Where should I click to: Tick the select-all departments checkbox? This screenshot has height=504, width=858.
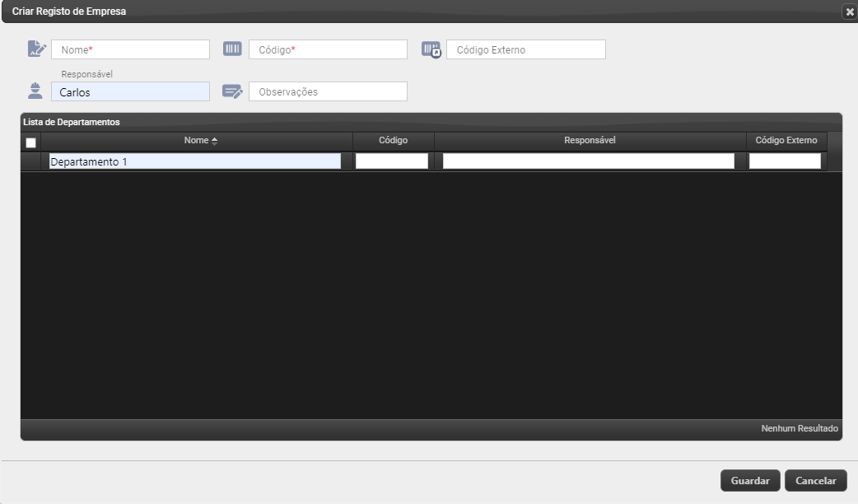31,142
